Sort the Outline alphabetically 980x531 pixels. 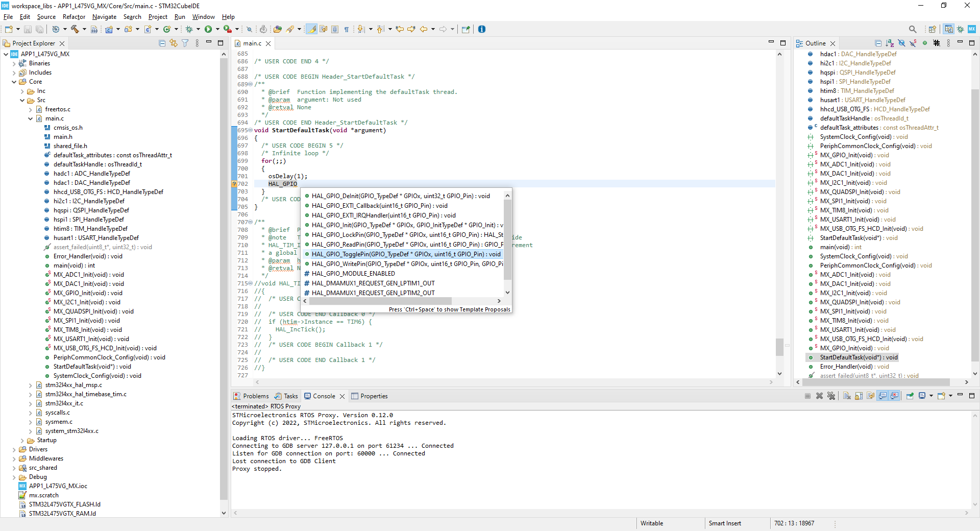pos(890,43)
